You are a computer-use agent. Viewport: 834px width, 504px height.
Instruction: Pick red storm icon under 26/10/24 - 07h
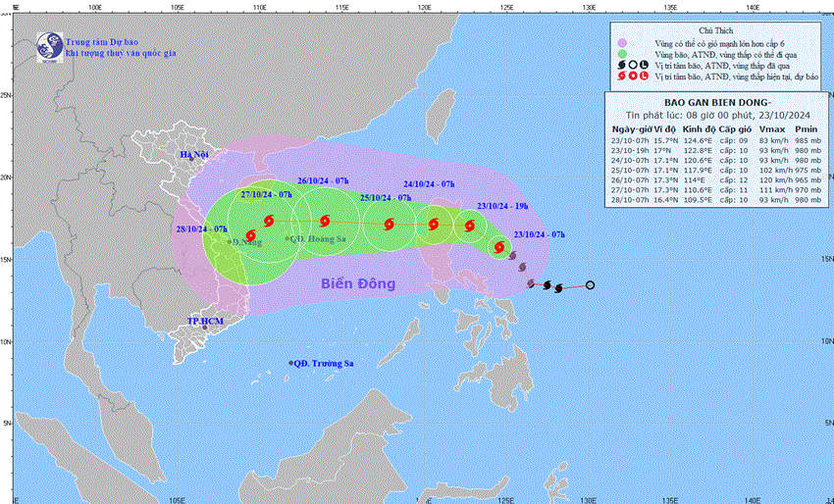click(325, 221)
